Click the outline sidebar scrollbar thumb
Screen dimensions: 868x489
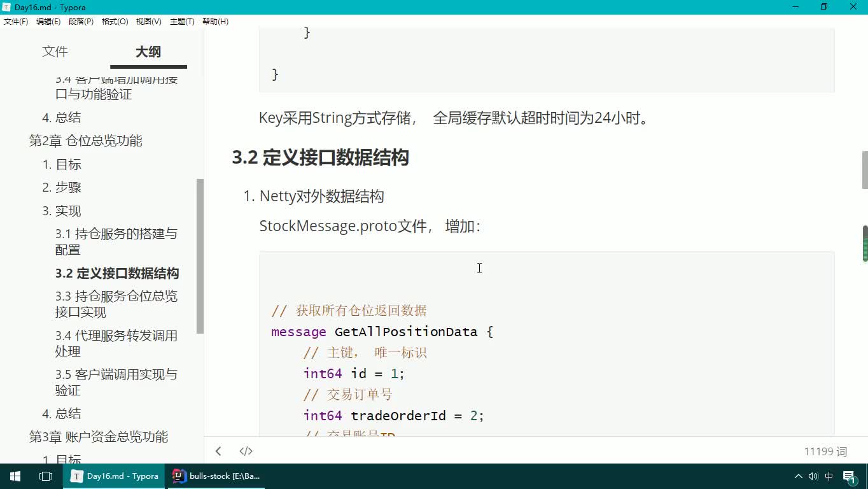point(200,256)
